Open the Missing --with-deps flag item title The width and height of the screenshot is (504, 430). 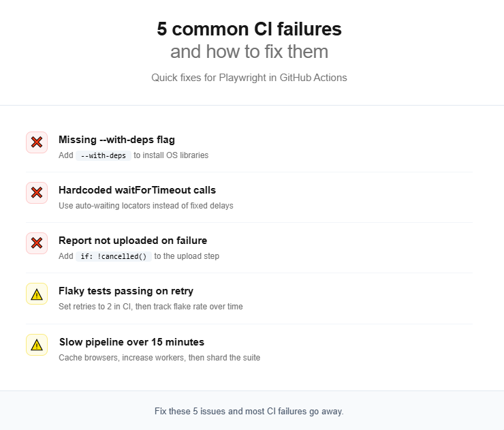116,140
